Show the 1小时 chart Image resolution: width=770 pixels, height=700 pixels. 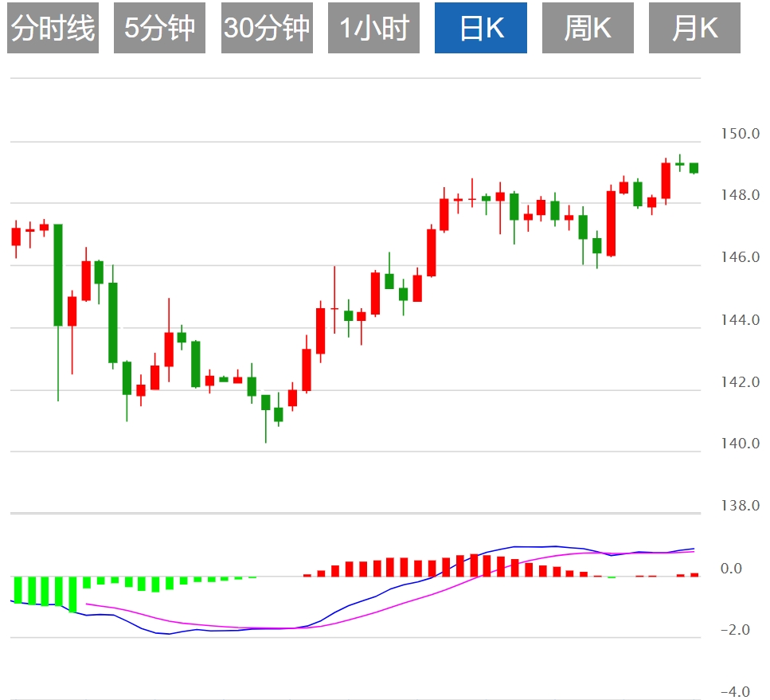tap(373, 28)
